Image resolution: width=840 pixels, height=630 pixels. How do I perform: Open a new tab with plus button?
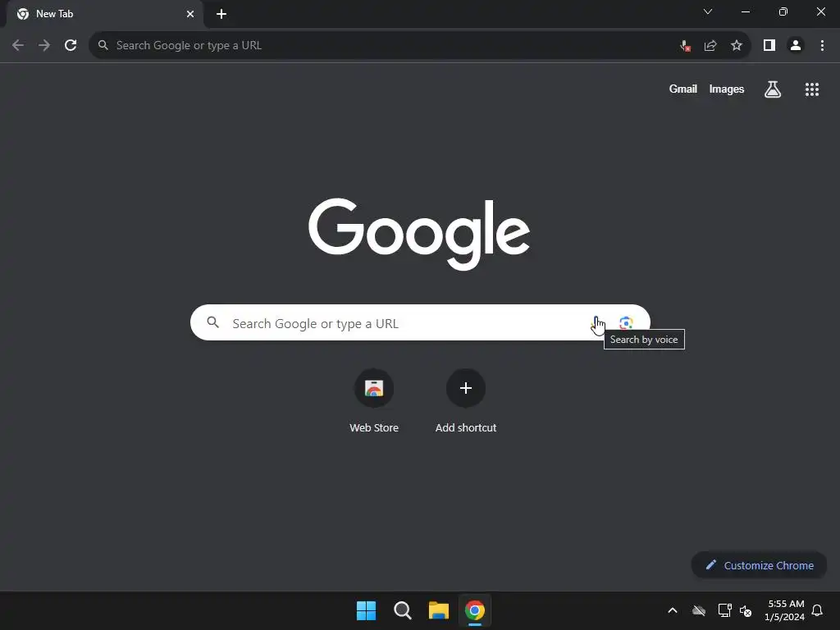[x=221, y=14]
